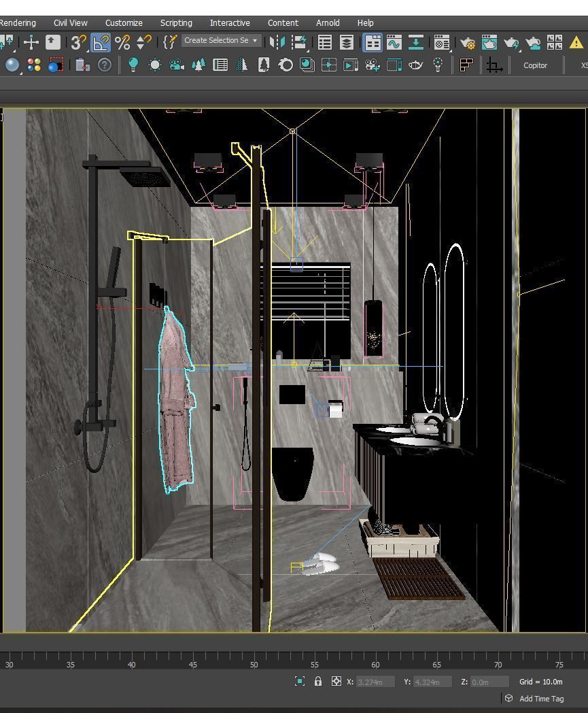Click the clipboard with arrow icon

tap(82, 65)
